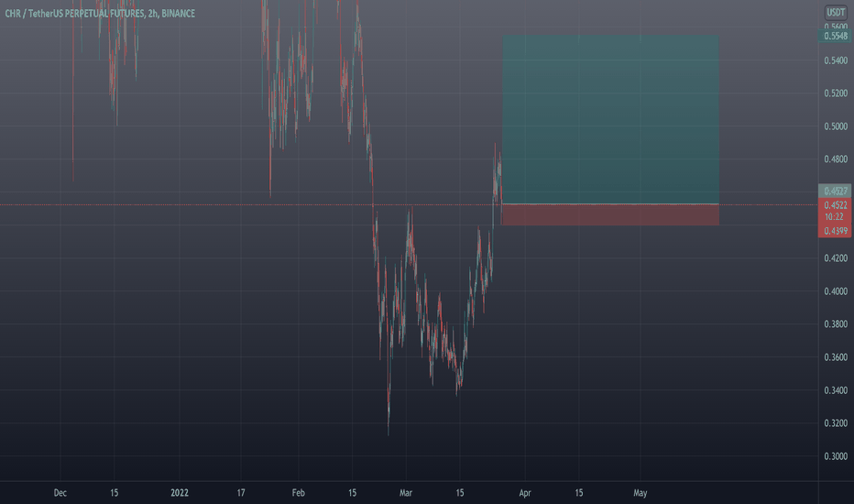Click the Mar label on time axis
The width and height of the screenshot is (854, 504).
tap(406, 493)
